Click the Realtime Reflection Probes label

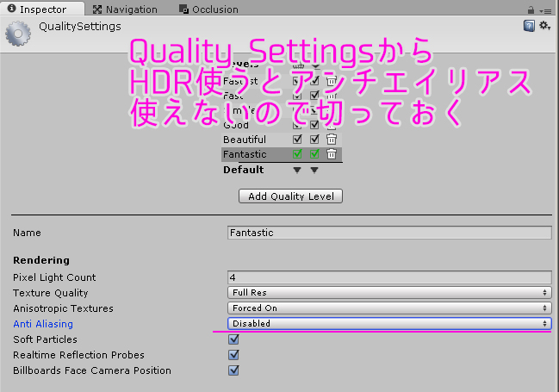pyautogui.click(x=78, y=355)
